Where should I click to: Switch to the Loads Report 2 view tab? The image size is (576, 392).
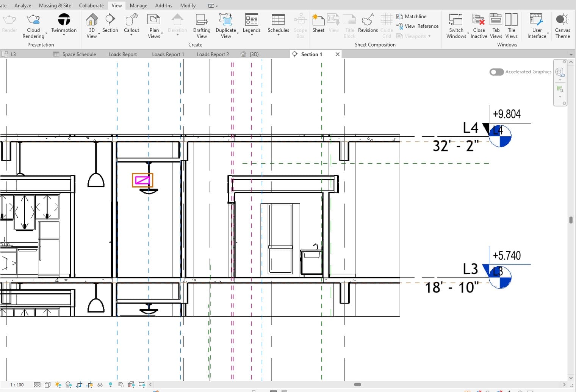213,54
